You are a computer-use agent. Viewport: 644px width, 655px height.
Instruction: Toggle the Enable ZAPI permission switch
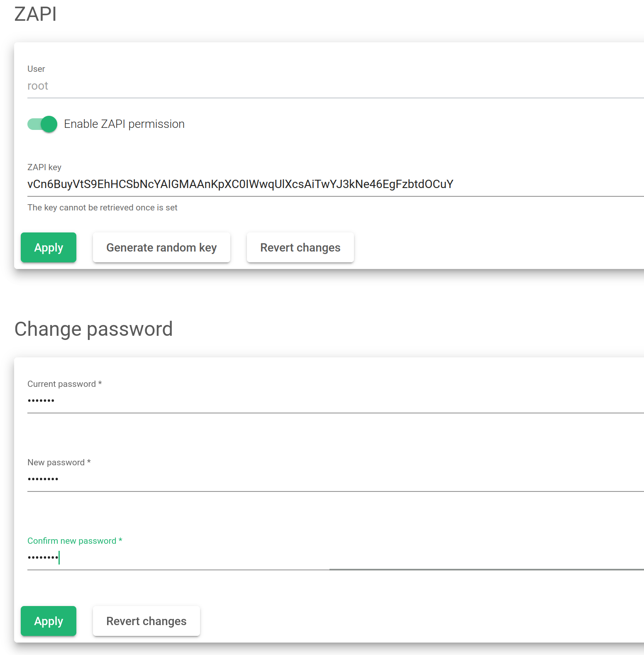click(42, 124)
